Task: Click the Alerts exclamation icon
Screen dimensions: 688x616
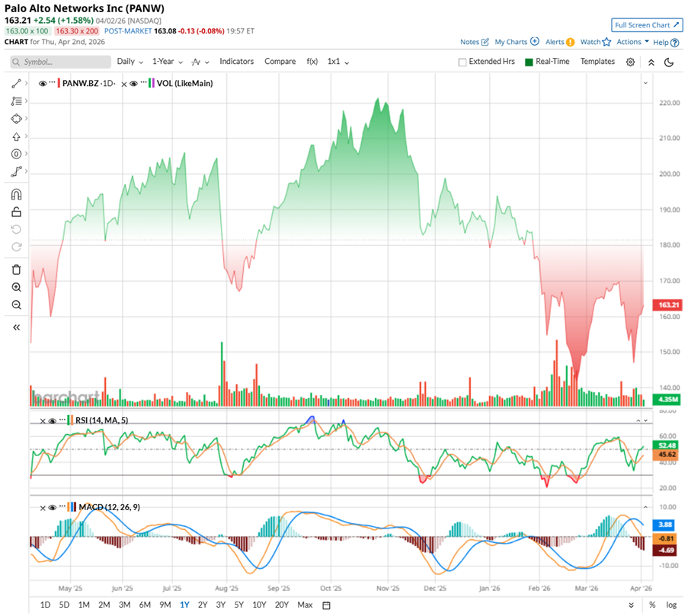Action: click(x=570, y=42)
